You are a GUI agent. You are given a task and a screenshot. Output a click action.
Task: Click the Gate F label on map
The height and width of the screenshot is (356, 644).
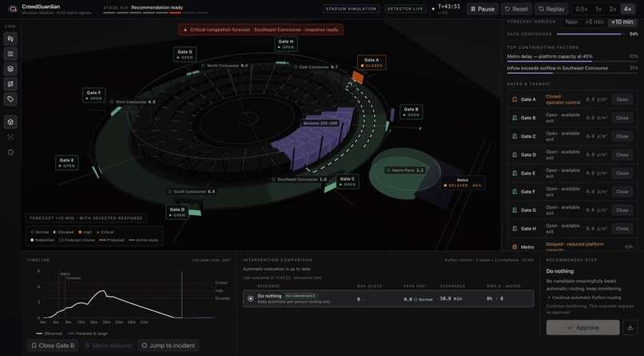tap(93, 95)
